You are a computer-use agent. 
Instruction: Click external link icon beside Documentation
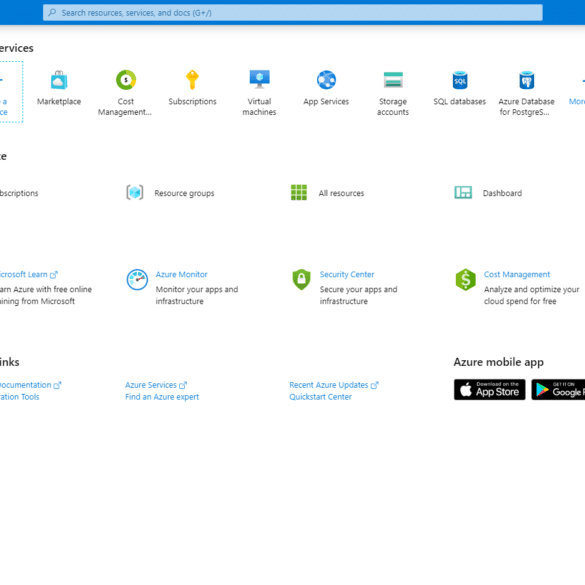[57, 385]
